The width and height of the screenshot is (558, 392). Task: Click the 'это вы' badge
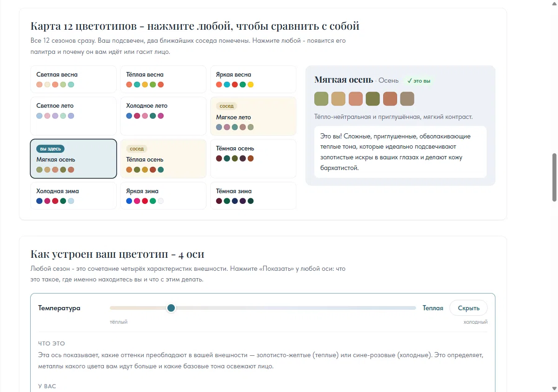pos(418,81)
